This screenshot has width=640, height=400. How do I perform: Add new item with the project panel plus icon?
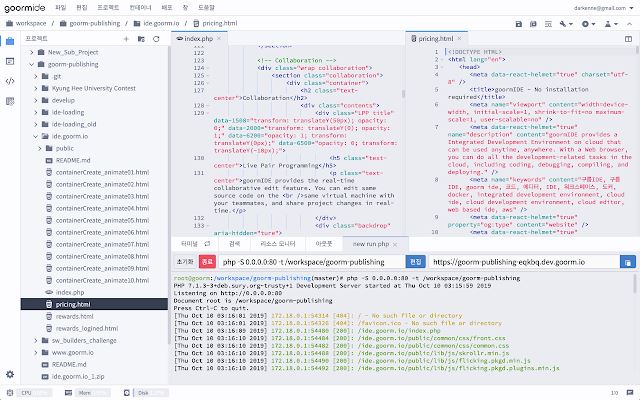coord(126,39)
